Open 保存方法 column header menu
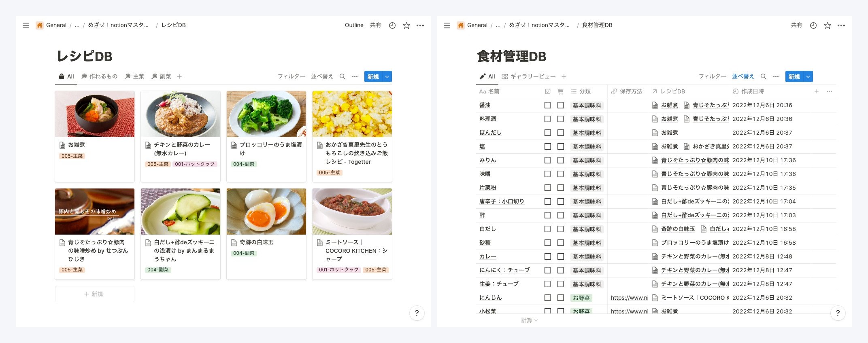Viewport: 868px width, 343px height. click(628, 91)
